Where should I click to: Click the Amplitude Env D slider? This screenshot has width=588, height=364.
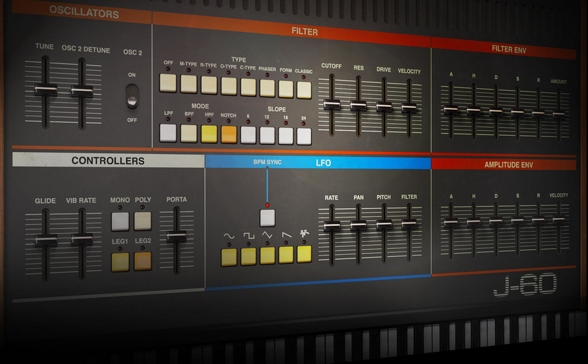(496, 221)
